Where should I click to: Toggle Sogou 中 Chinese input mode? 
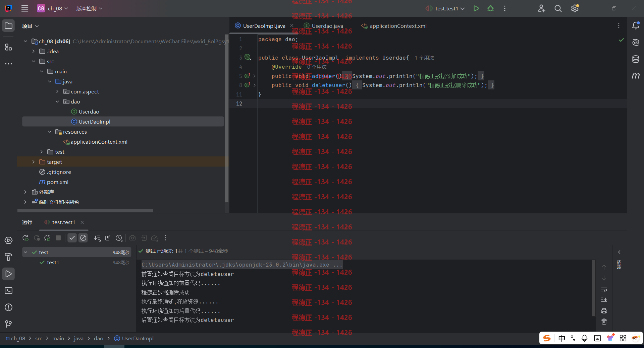click(x=562, y=338)
